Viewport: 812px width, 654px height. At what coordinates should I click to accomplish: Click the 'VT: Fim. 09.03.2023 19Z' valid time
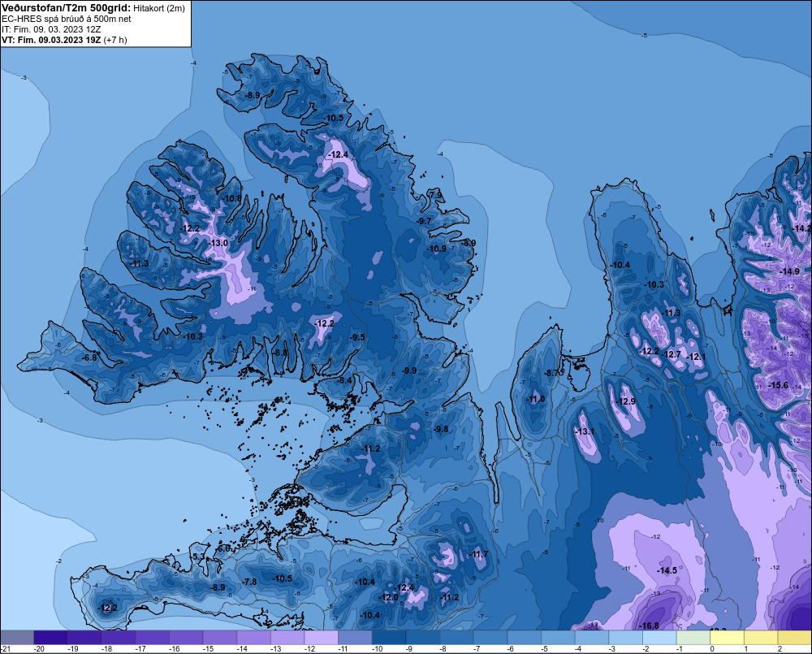tap(51, 40)
